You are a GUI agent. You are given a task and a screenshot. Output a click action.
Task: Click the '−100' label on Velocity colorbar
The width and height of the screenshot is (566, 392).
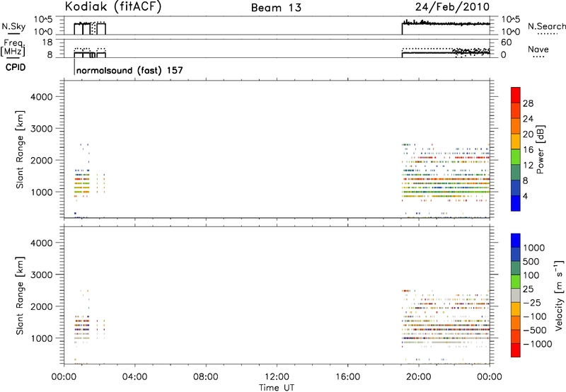[x=535, y=316]
